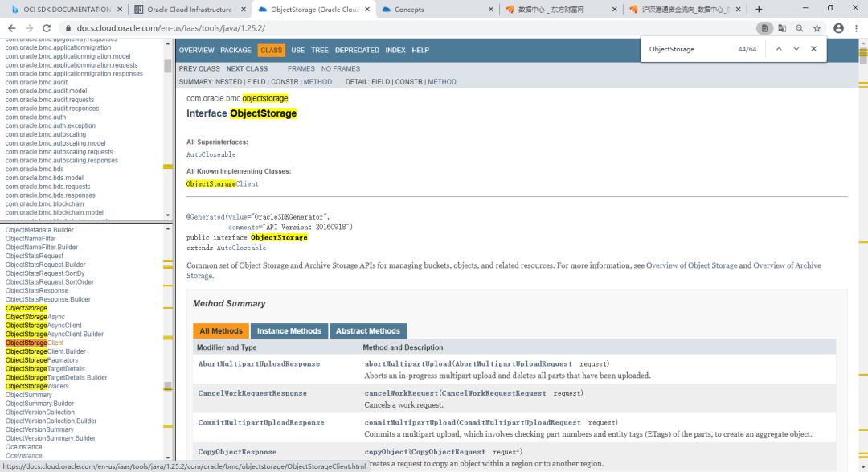Click the FRAMES link
This screenshot has width=868, height=472.
click(x=301, y=68)
